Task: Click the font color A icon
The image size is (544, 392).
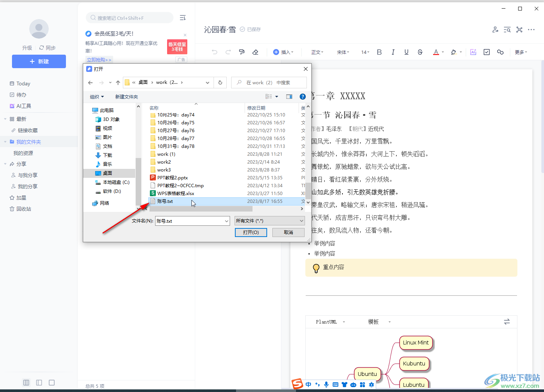Action: point(436,52)
